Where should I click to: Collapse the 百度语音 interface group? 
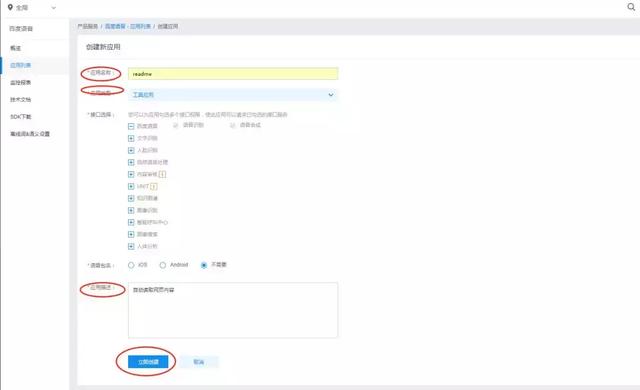point(131,126)
